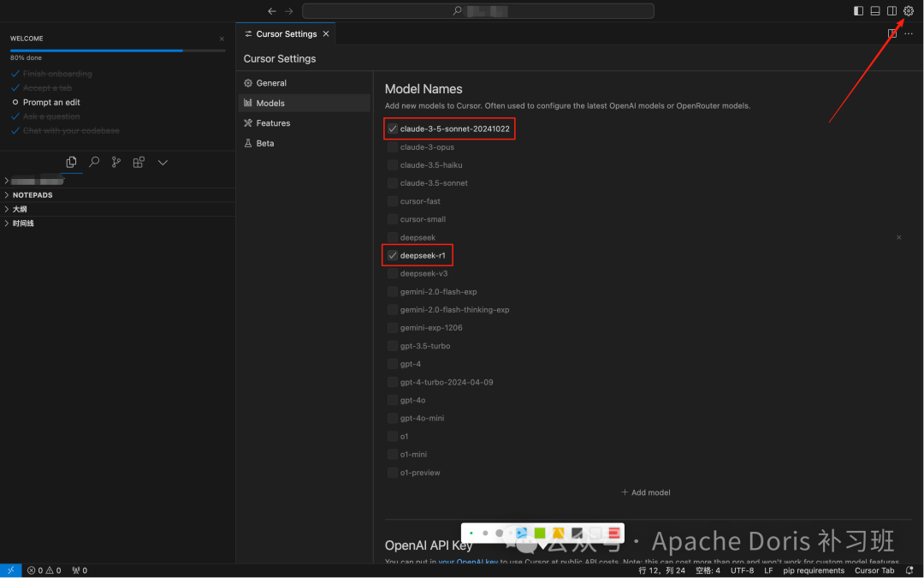Enable the claude-3.5-haiku model

(393, 165)
